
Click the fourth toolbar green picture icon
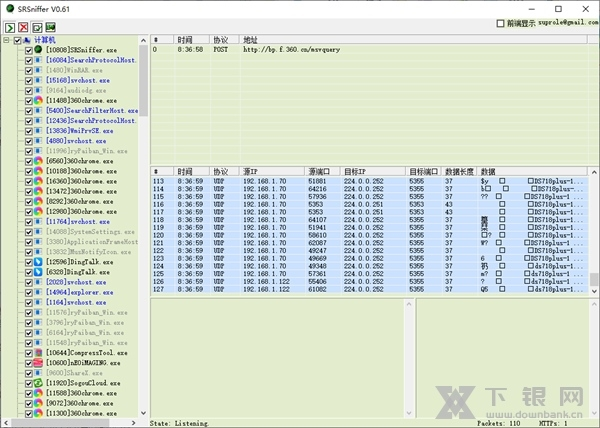pos(49,28)
